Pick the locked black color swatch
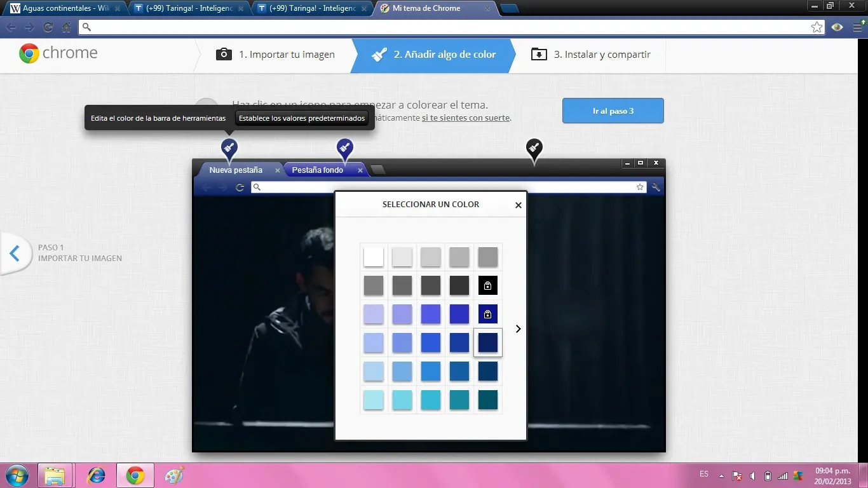The height and width of the screenshot is (488, 868). (488, 286)
